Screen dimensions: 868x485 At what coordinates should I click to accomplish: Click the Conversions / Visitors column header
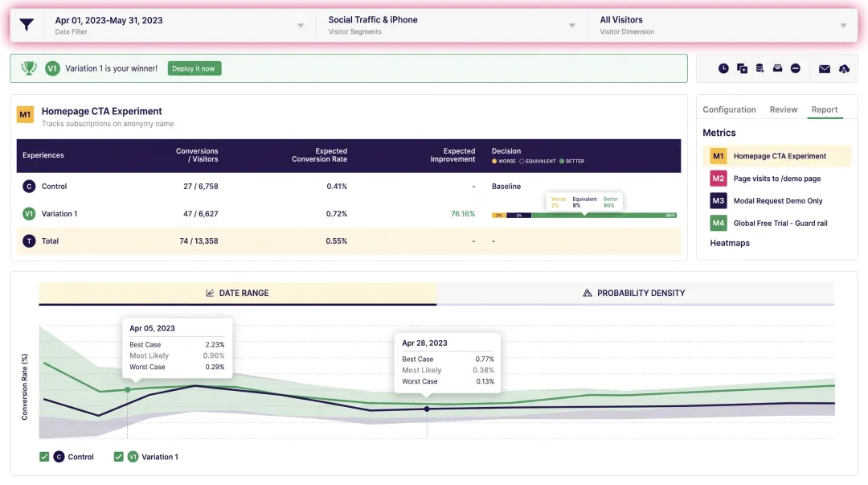pos(197,155)
